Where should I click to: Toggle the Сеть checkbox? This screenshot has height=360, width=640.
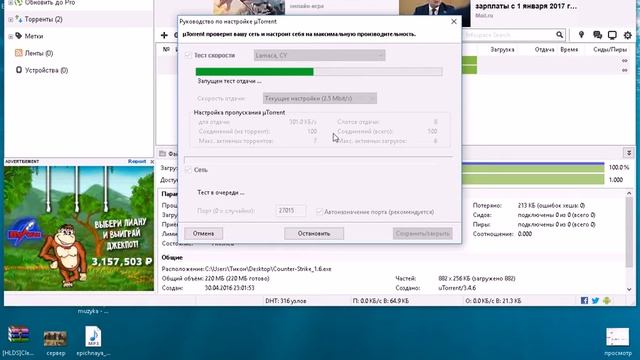point(188,170)
